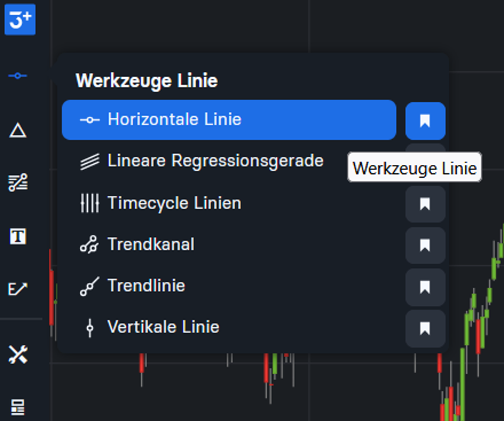Open the crossed wrench tools icon

(18, 355)
